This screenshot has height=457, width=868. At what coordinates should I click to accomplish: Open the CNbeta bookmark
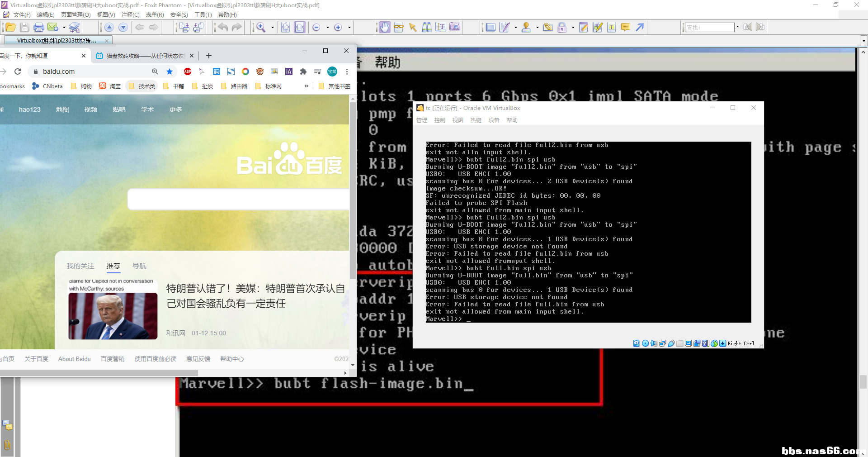coord(47,86)
